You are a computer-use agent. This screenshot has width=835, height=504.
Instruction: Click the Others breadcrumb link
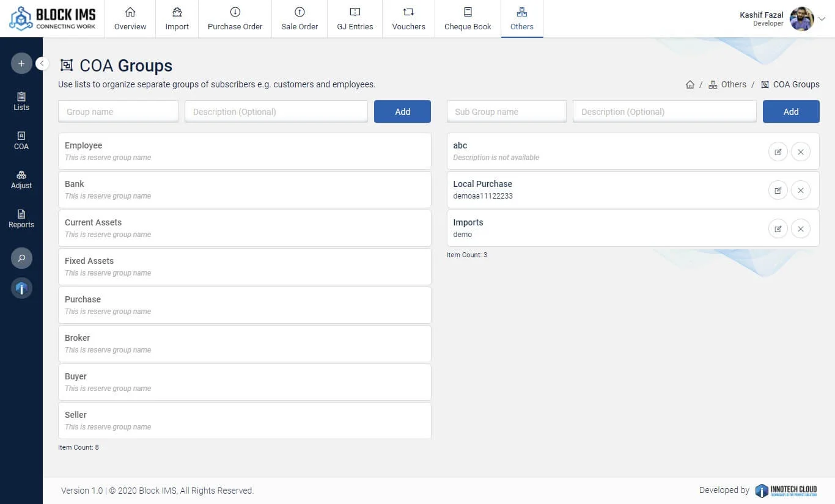click(733, 85)
